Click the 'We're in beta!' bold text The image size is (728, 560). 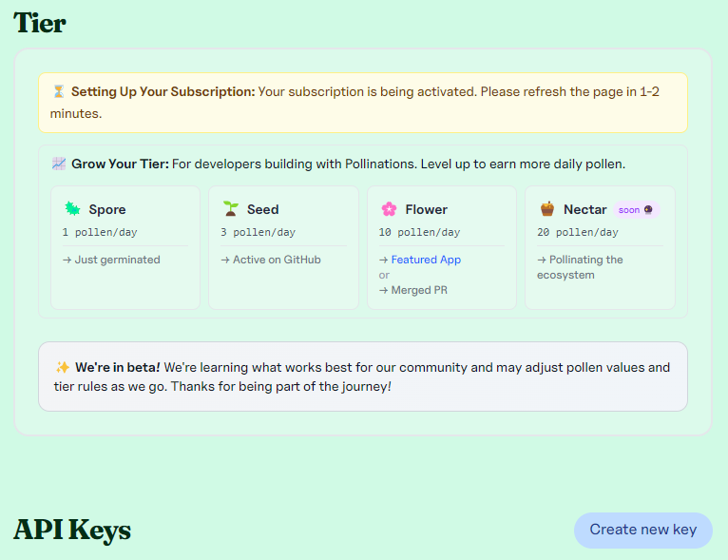(x=118, y=367)
